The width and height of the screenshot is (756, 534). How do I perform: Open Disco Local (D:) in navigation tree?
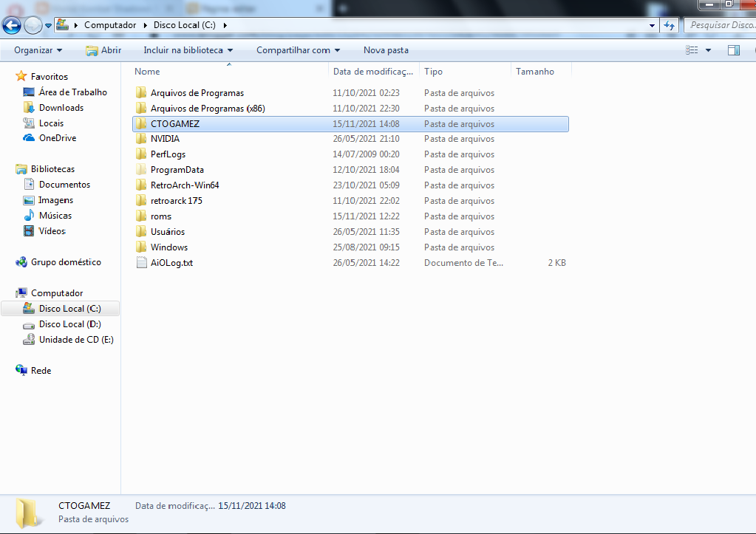point(70,324)
